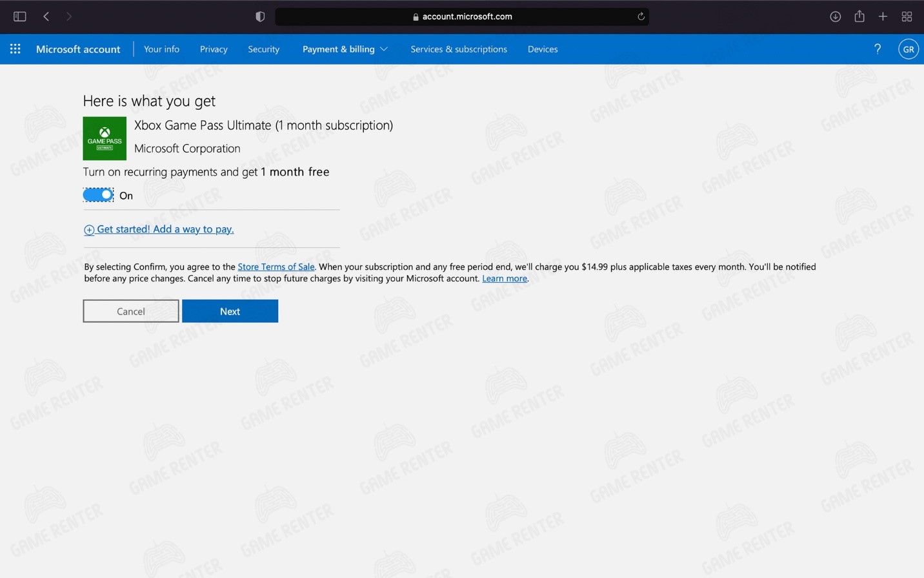This screenshot has height=578, width=924.
Task: Cancel the subscription purchase
Action: coord(131,311)
